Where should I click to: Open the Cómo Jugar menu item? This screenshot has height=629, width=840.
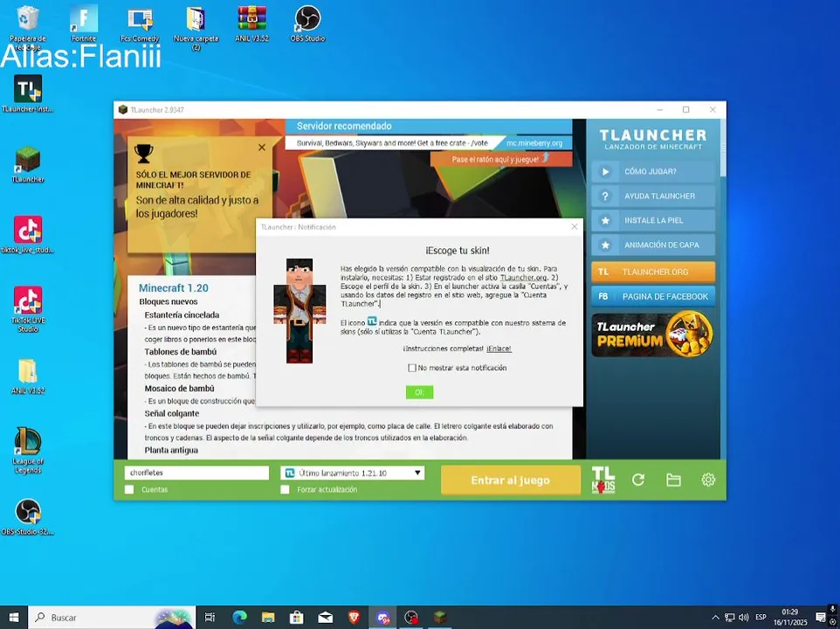pos(653,171)
